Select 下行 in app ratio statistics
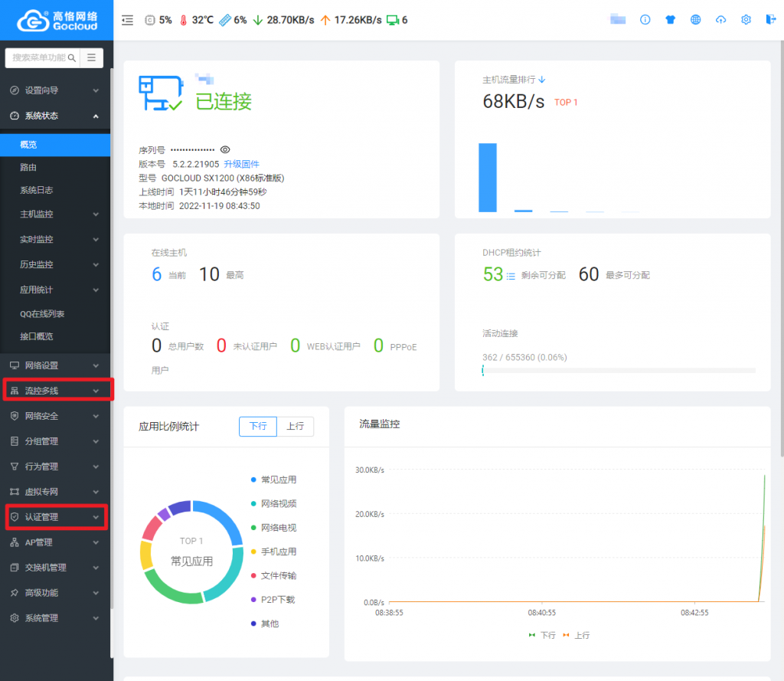The image size is (784, 681). click(x=257, y=427)
